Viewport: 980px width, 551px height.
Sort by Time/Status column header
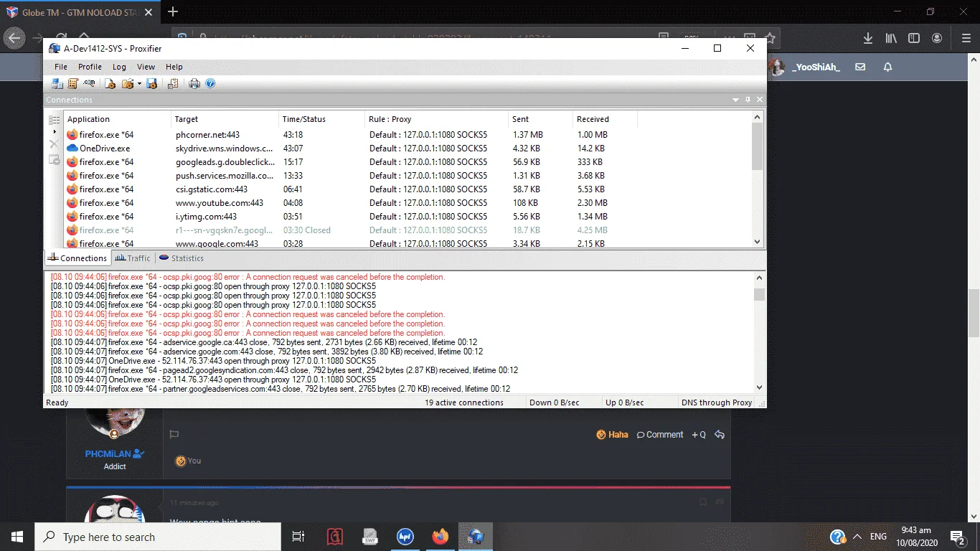[322, 119]
